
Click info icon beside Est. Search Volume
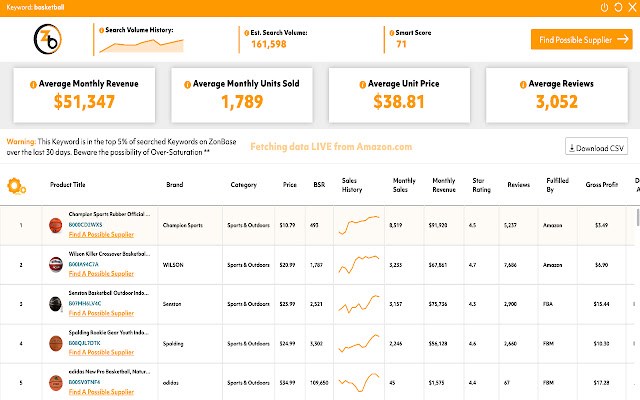click(243, 33)
